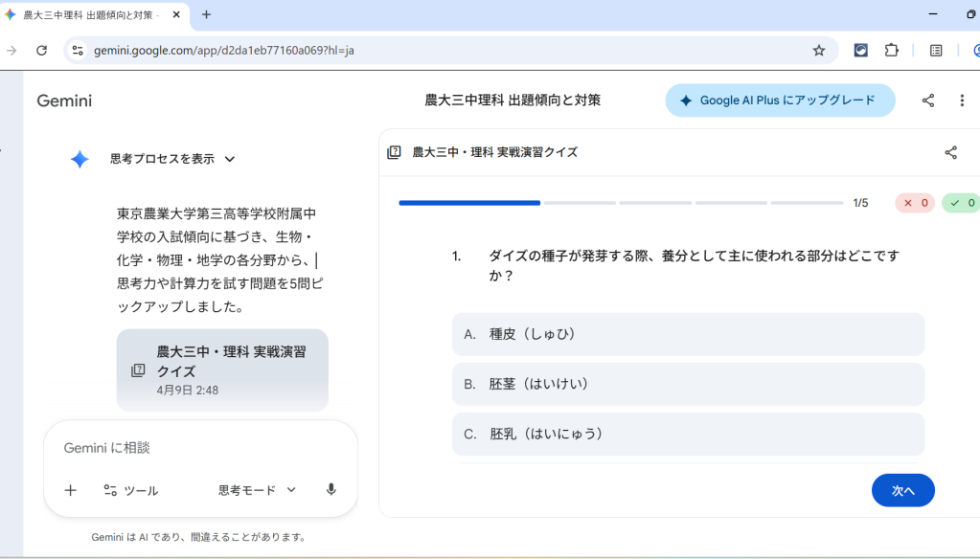Click the share icon in the Gemini header
The height and width of the screenshot is (559, 980).
click(927, 101)
